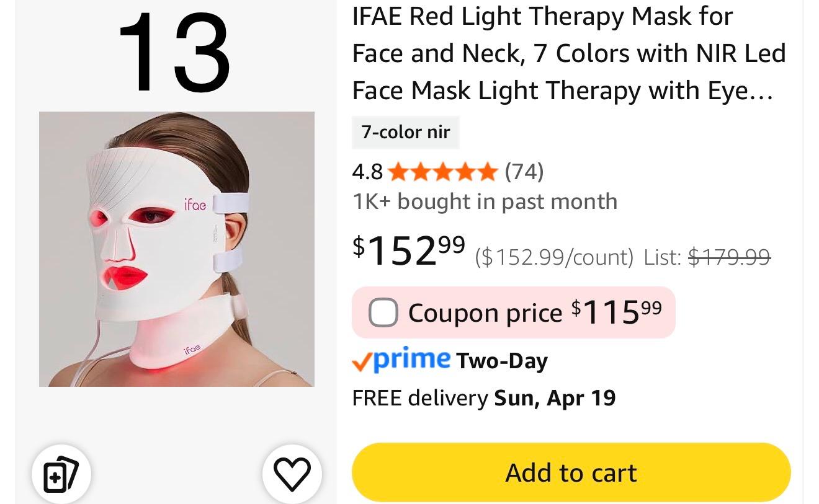Click the $152.99/count unit price

click(x=554, y=257)
